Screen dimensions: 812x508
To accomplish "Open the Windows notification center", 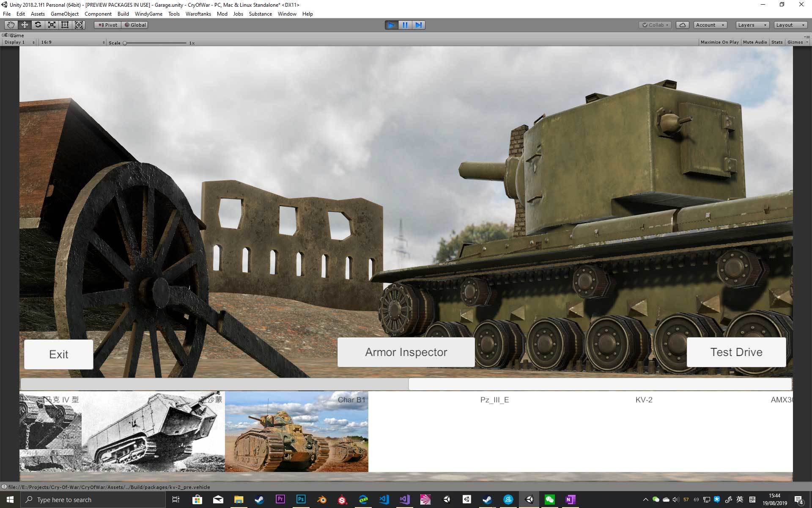I will pyautogui.click(x=799, y=500).
